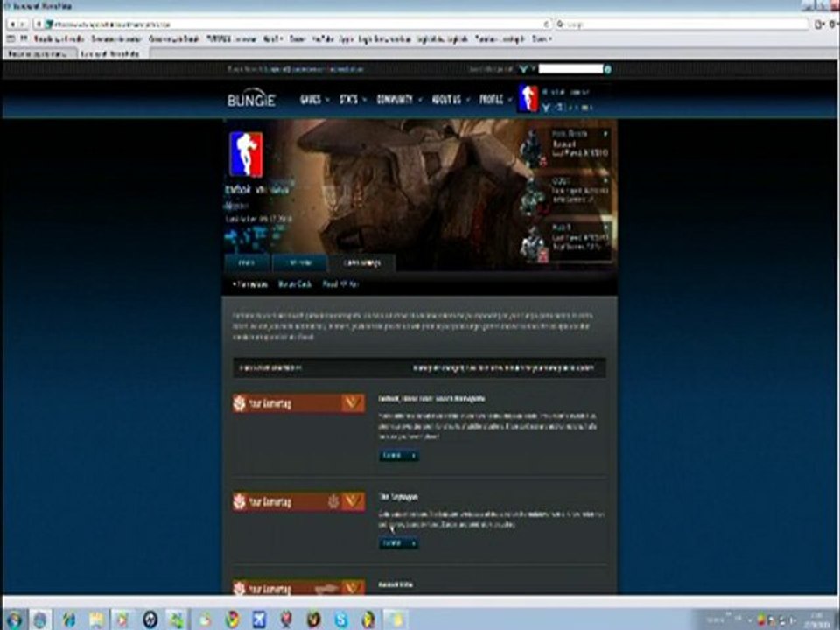The height and width of the screenshot is (630, 840).
Task: Open the Games menu in Bungie navigation
Action: pos(311,100)
